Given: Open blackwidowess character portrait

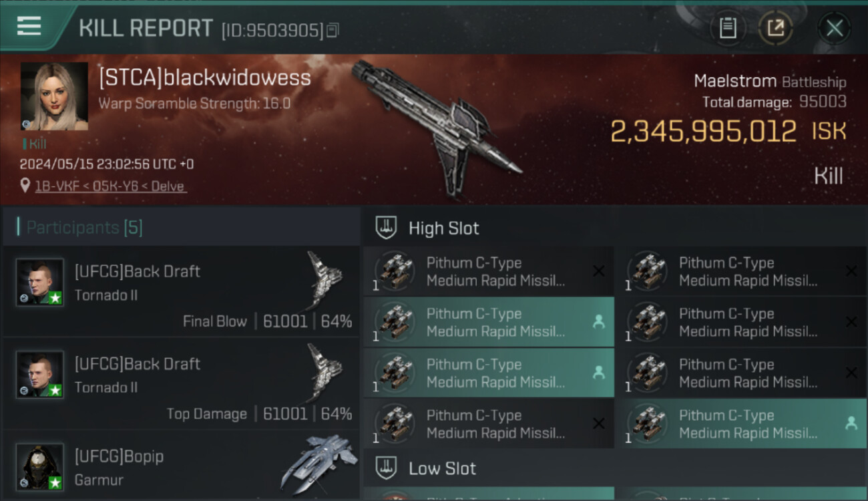Looking at the screenshot, I should click(x=54, y=96).
